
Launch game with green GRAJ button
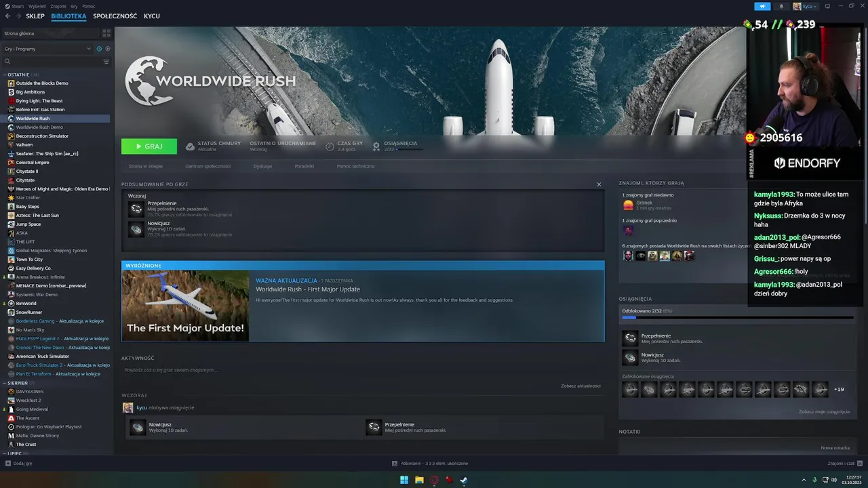[x=149, y=146]
